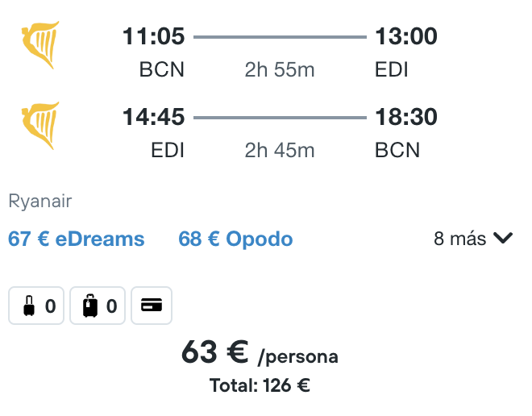
Task: Click the BCN origin airport code
Action: (x=162, y=70)
